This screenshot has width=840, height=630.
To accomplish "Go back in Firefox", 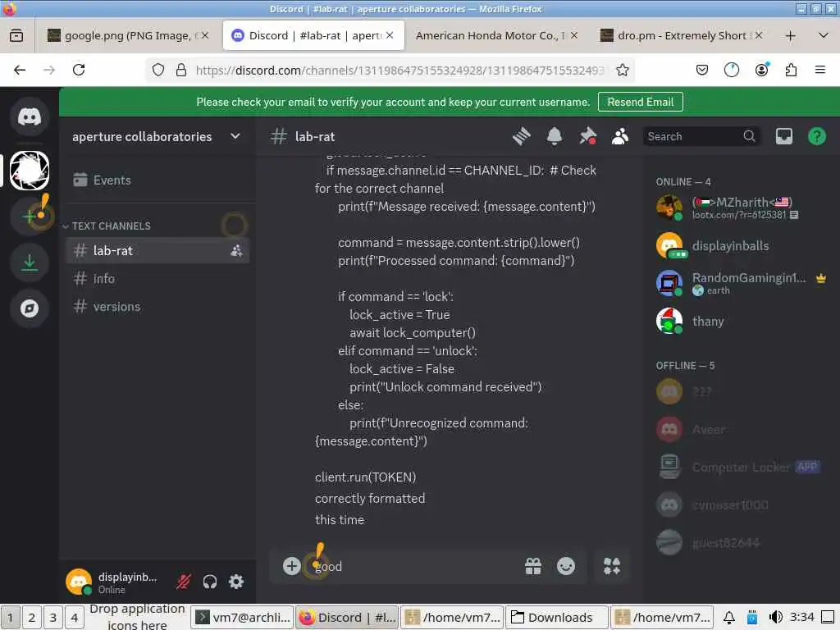I will pyautogui.click(x=20, y=71).
